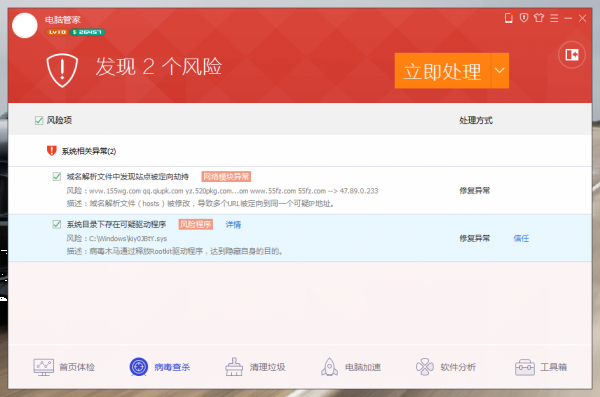Switch to 电脑加速 tab label

pyautogui.click(x=363, y=367)
